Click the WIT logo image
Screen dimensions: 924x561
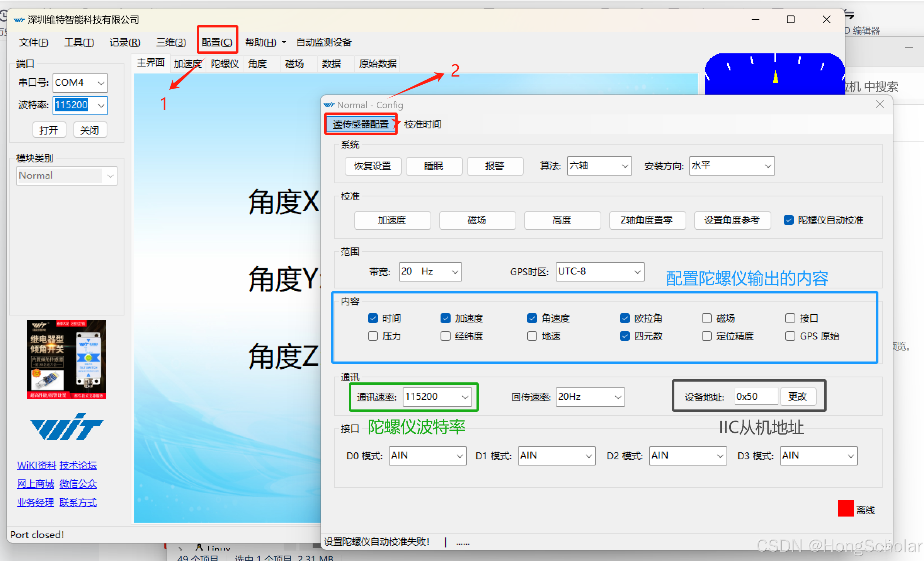(x=66, y=427)
